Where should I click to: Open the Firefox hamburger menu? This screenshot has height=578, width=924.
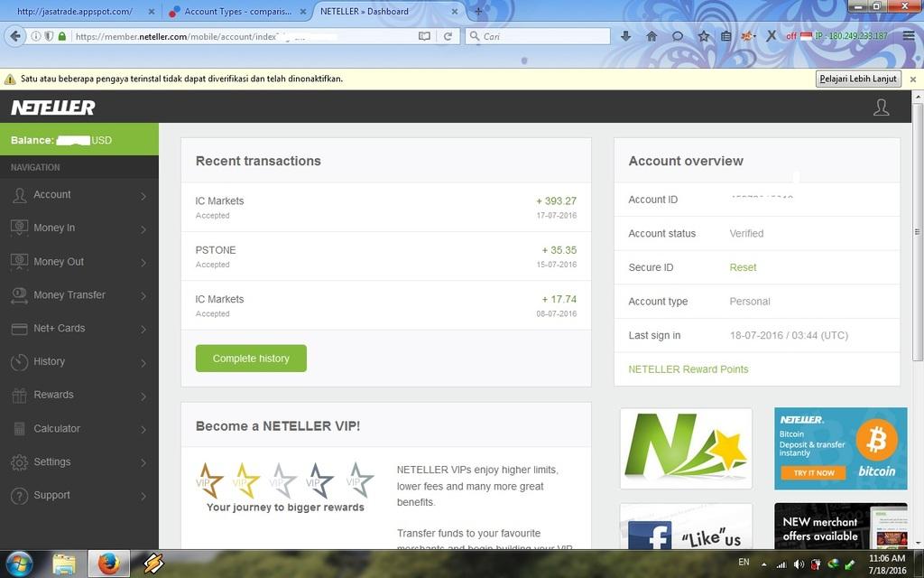[x=910, y=36]
